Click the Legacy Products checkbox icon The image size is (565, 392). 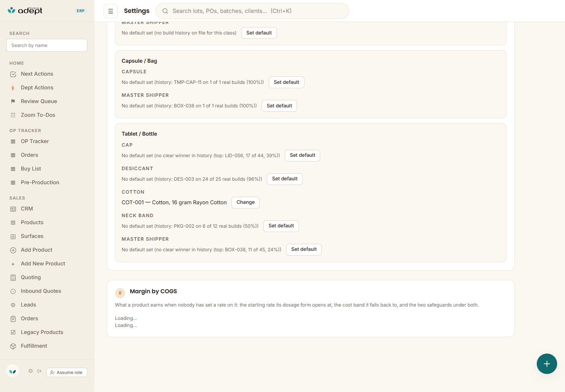(13, 332)
